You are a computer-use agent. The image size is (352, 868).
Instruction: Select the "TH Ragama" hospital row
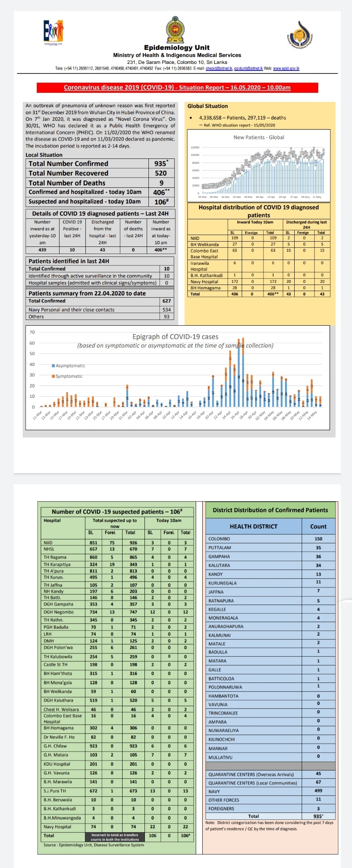pyautogui.click(x=117, y=557)
